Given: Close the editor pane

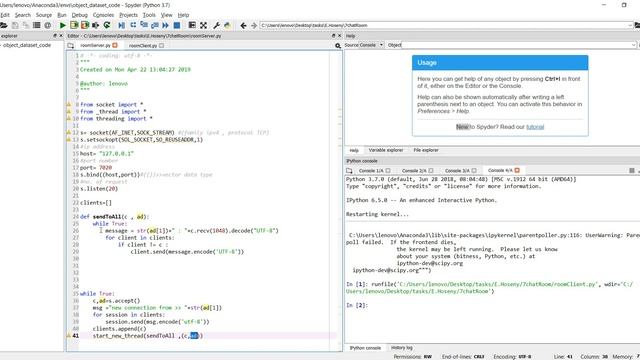Looking at the screenshot, I should pyautogui.click(x=340, y=36).
